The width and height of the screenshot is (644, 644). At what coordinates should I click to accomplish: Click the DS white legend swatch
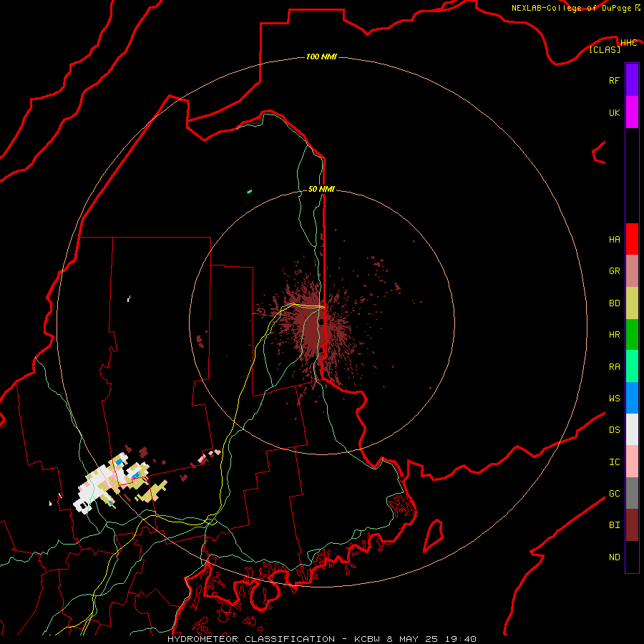[x=632, y=429]
